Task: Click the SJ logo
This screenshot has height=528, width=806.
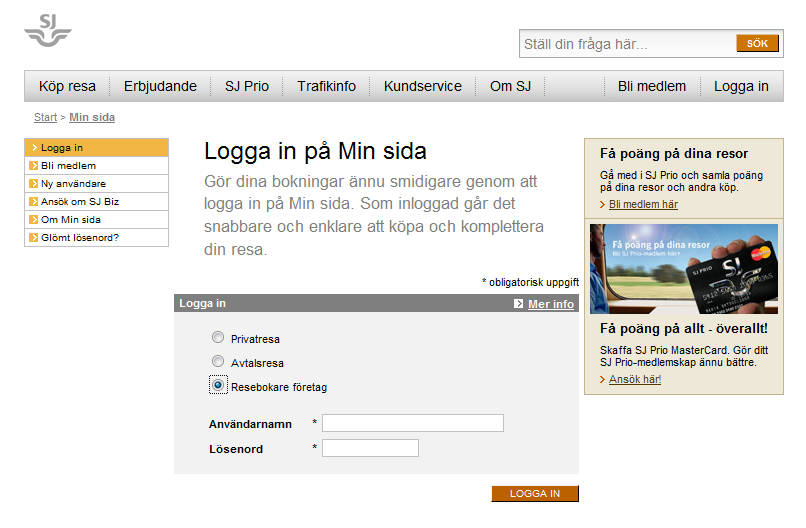Action: click(x=48, y=30)
